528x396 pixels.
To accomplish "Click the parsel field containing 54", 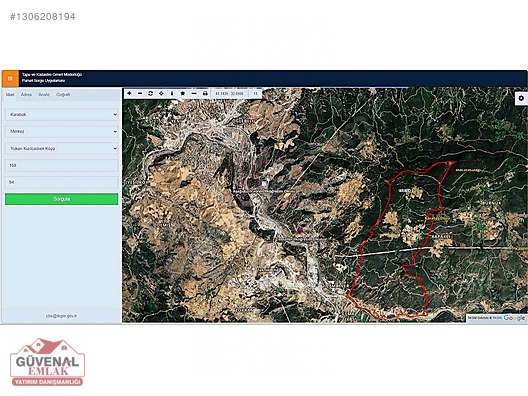I will 62,182.
